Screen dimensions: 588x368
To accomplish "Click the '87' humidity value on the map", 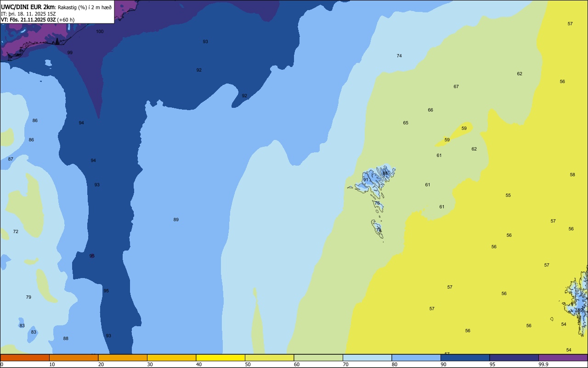I will [x=11, y=159].
